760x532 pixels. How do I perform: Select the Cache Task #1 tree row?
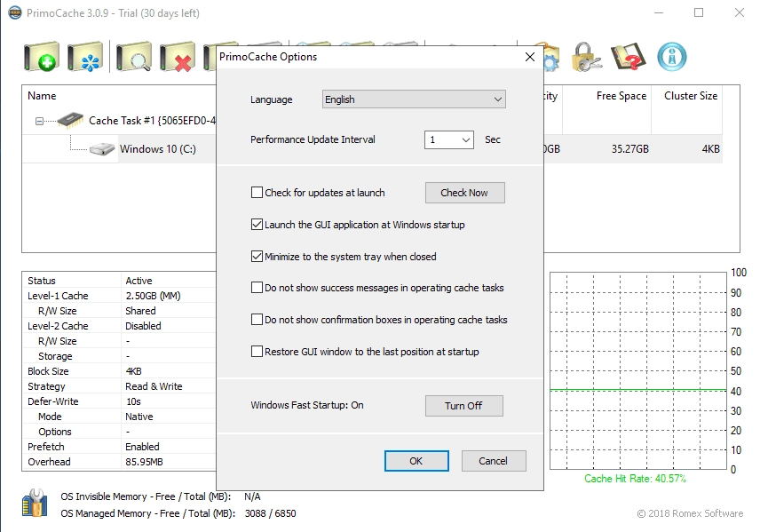(x=152, y=121)
